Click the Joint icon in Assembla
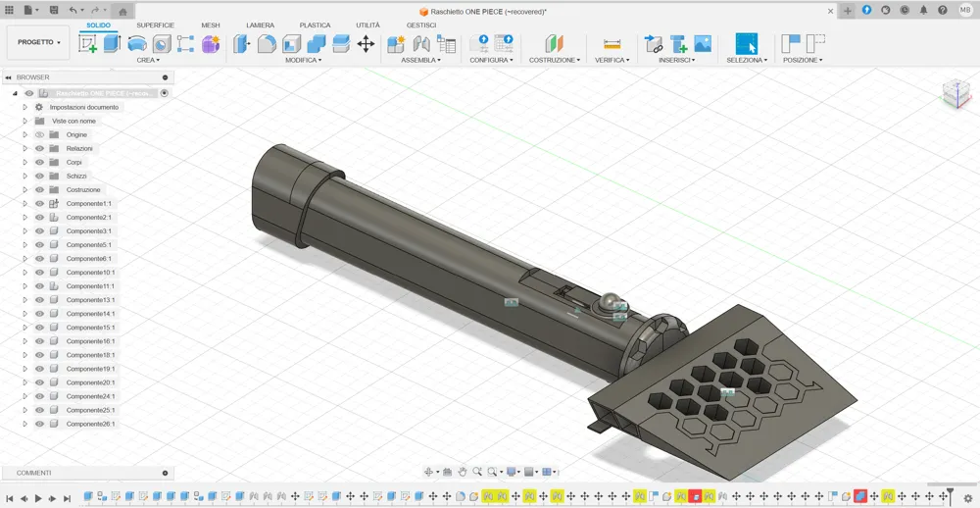The width and height of the screenshot is (980, 508). coord(421,44)
